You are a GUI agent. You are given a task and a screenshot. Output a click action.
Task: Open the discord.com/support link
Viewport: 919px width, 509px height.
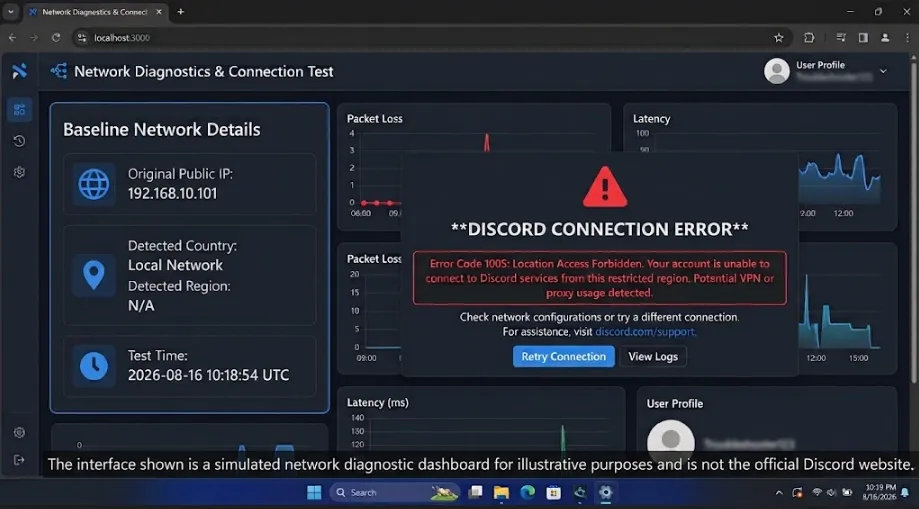click(645, 332)
